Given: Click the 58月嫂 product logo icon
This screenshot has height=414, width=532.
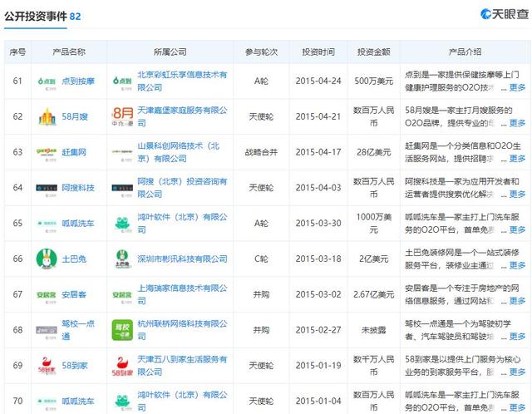Looking at the screenshot, I should tap(46, 117).
